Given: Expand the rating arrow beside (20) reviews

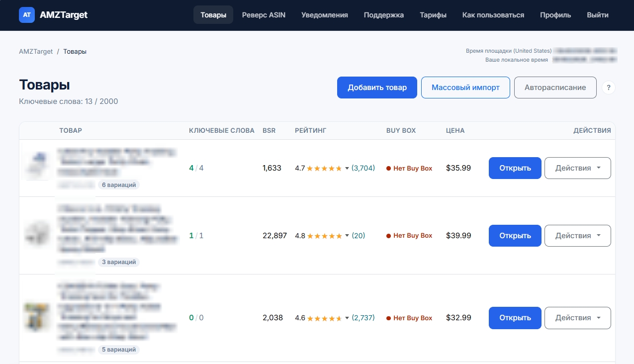Looking at the screenshot, I should tap(347, 236).
